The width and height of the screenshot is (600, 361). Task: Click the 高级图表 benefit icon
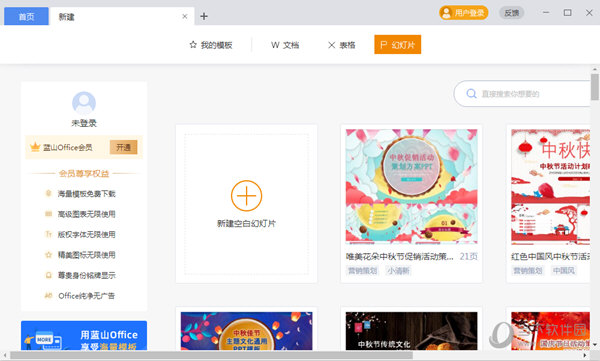point(49,214)
